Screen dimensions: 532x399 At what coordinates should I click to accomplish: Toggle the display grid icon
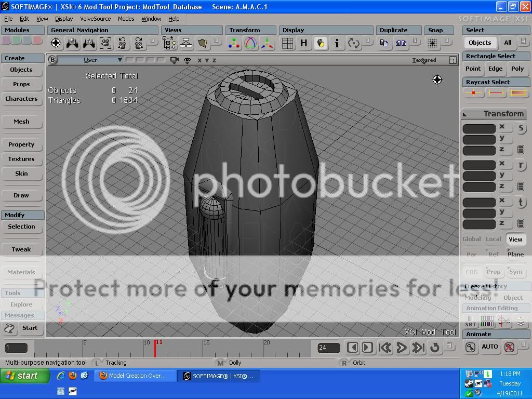287,44
